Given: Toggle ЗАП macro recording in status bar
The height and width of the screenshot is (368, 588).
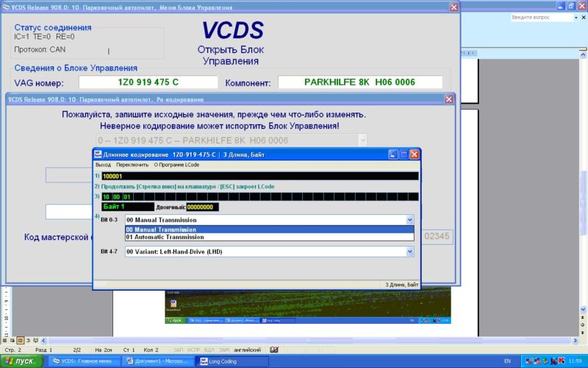Looking at the screenshot, I should pyautogui.click(x=178, y=350).
